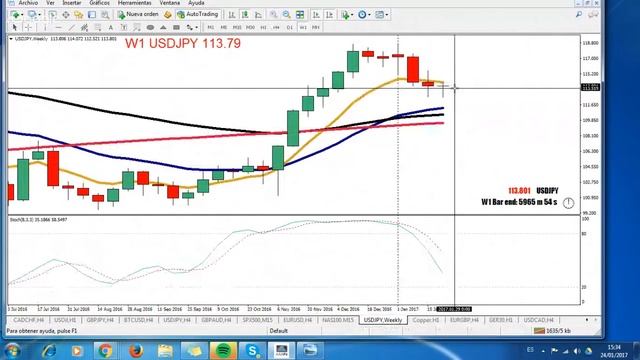The height and width of the screenshot is (360, 640).
Task: Switch to the EURUSD,H4 chart tab
Action: [297, 320]
